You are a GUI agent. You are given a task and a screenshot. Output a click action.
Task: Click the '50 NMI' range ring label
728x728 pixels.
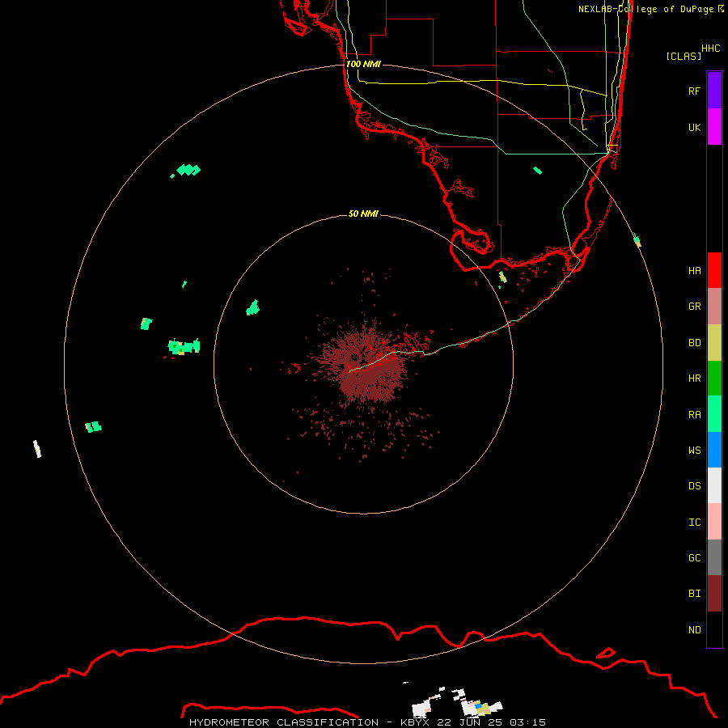(363, 214)
